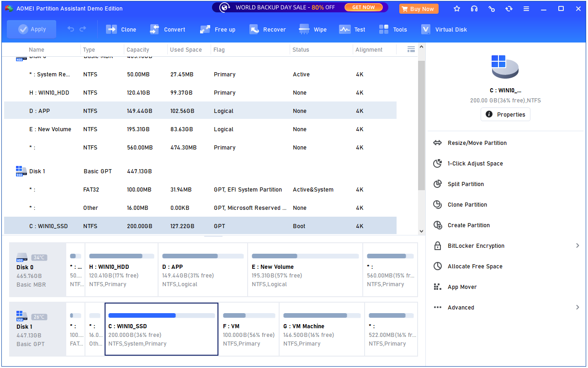Click the World Backup Day Sale banner
Viewport: 588px width, 368px height.
300,7
